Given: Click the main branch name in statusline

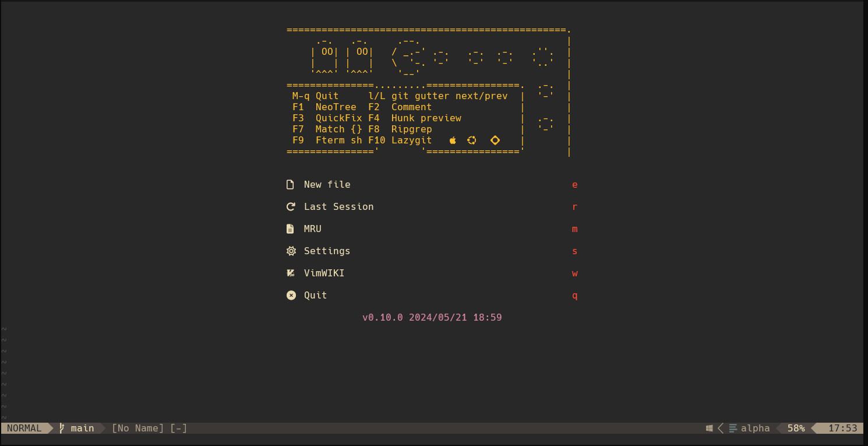Looking at the screenshot, I should [83, 429].
